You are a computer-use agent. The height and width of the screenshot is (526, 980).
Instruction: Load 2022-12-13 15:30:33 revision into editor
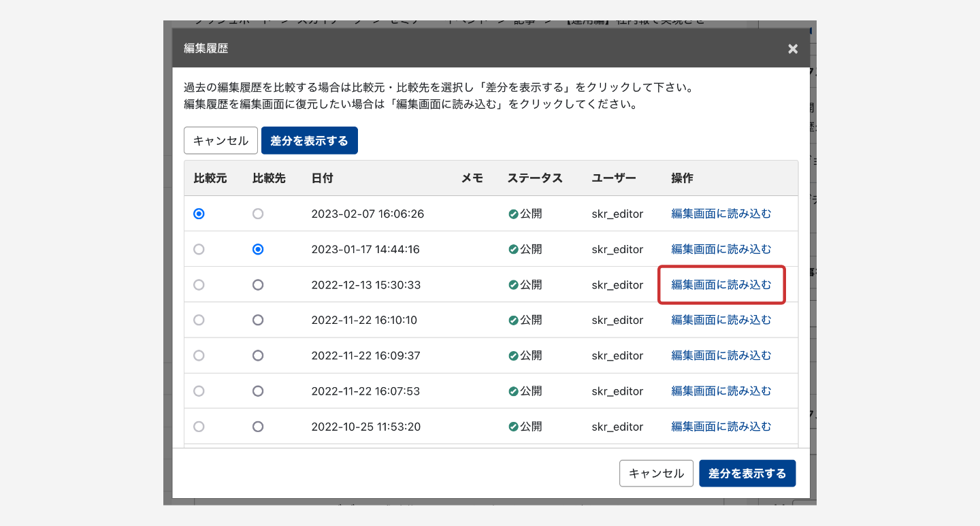tap(721, 285)
